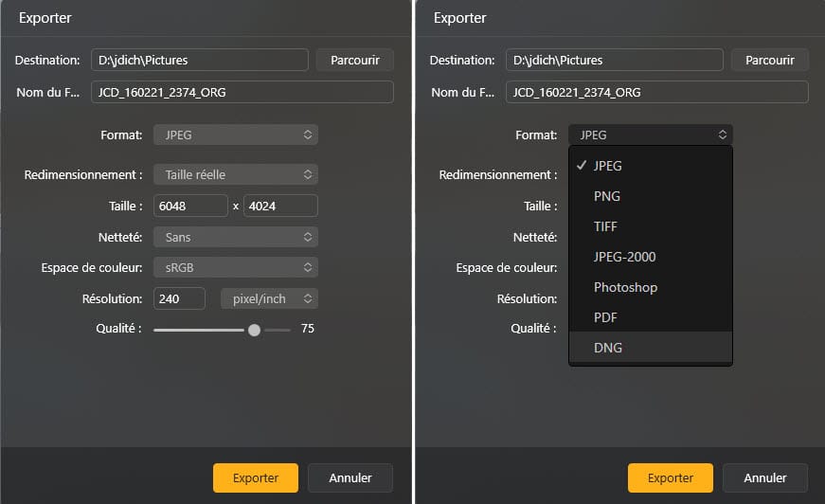Select Photoshop in the format list
Screen dimensions: 825x504
click(651, 287)
